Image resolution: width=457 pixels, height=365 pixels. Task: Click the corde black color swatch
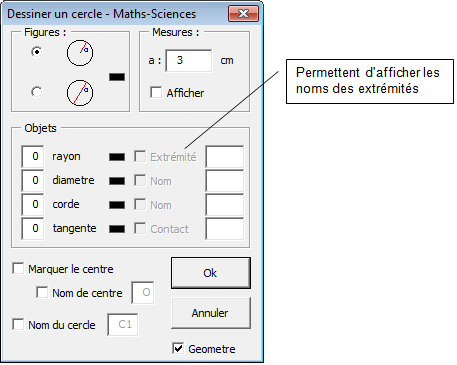pyautogui.click(x=117, y=205)
